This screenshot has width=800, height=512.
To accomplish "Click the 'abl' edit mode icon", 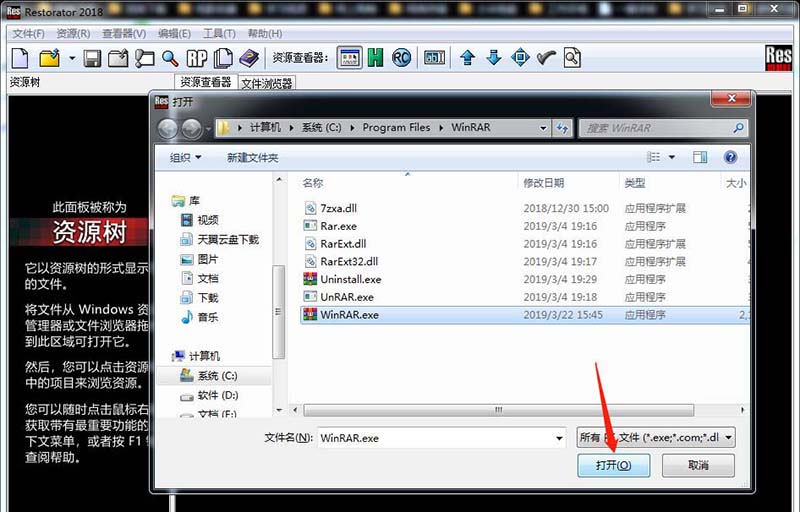I will coord(434,58).
